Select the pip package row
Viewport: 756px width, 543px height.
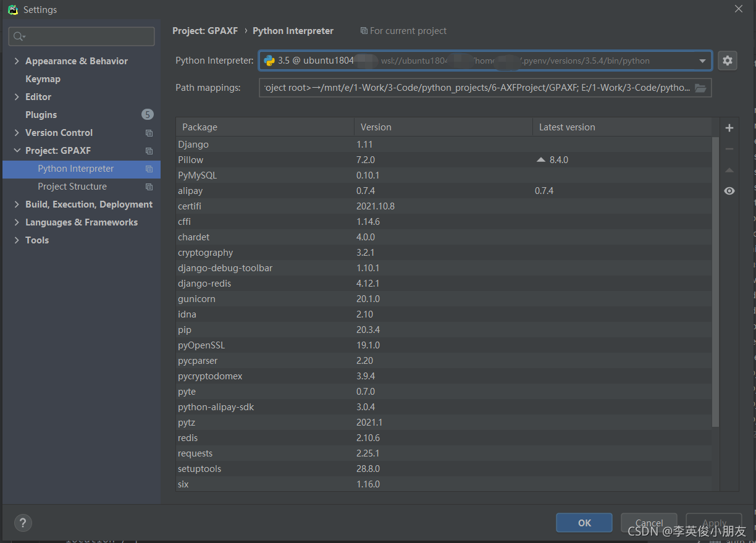click(x=443, y=330)
